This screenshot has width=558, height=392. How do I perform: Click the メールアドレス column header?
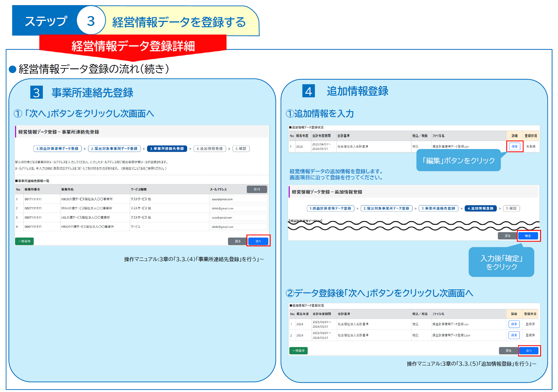(218, 189)
